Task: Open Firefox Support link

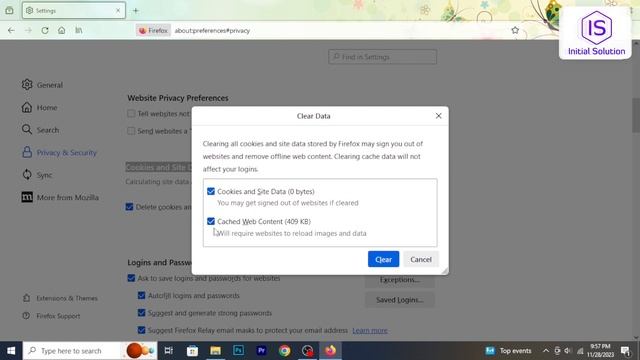Action: (x=51, y=316)
